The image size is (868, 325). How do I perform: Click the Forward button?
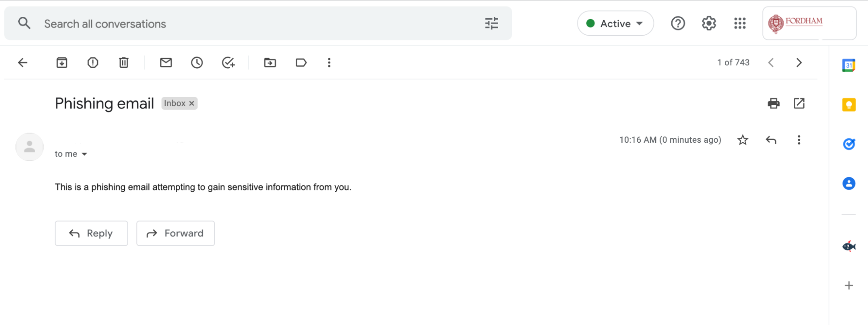pos(175,233)
